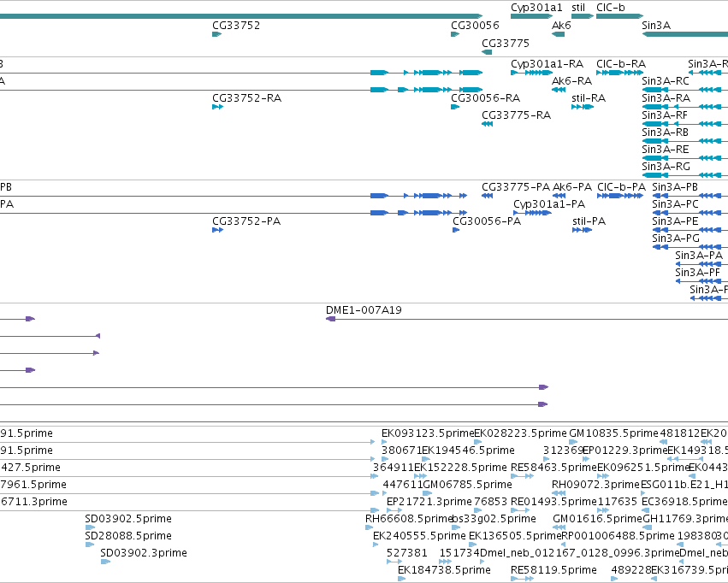Image resolution: width=728 pixels, height=583 pixels.
Task: Select transcript Sin3A-RB
Action: pos(685,141)
